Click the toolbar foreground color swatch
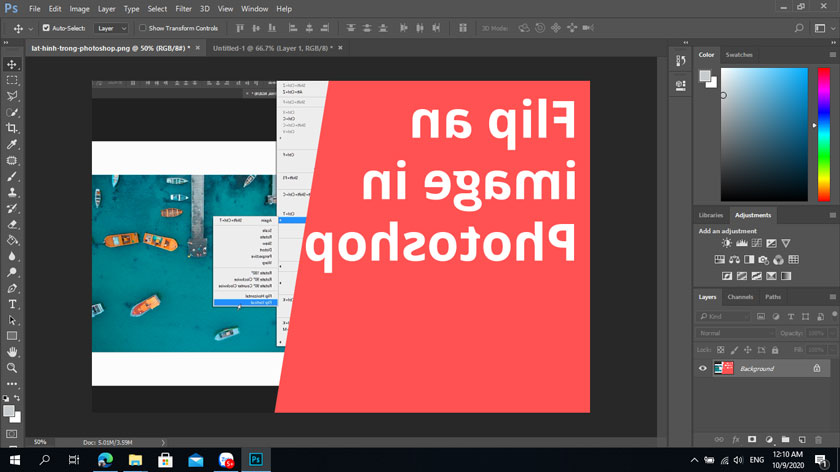840x472 pixels. point(9,411)
